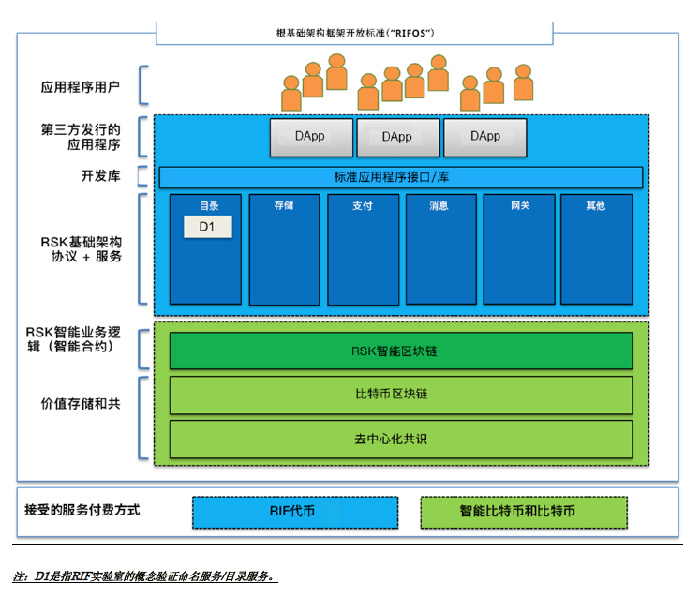Select the RSK智能业务逻辑(智能合约) label

[73, 339]
